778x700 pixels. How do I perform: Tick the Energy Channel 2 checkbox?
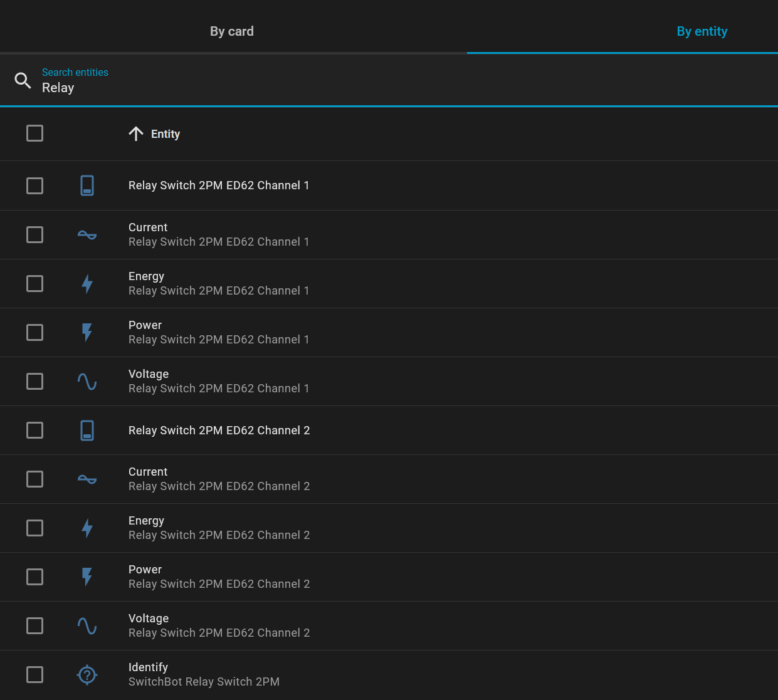35,528
